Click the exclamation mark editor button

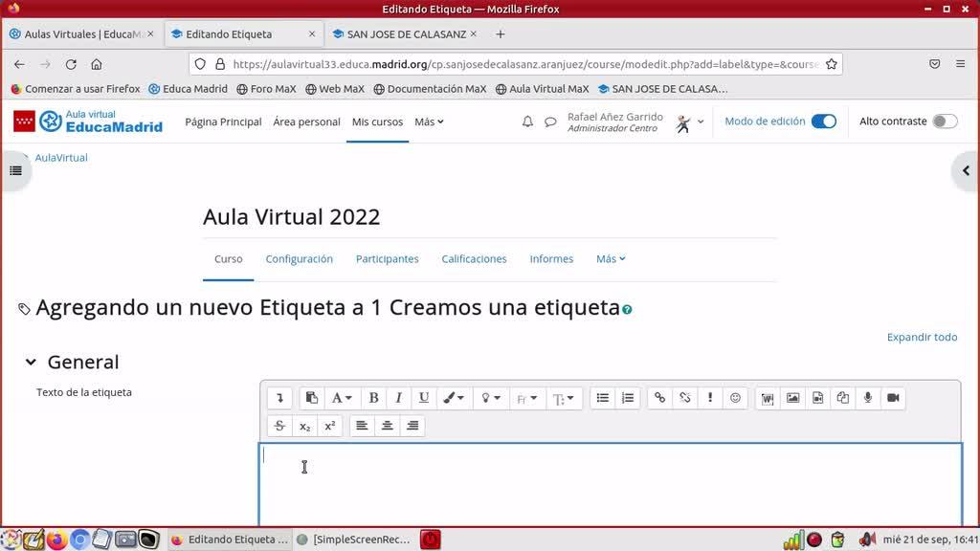[x=710, y=398]
